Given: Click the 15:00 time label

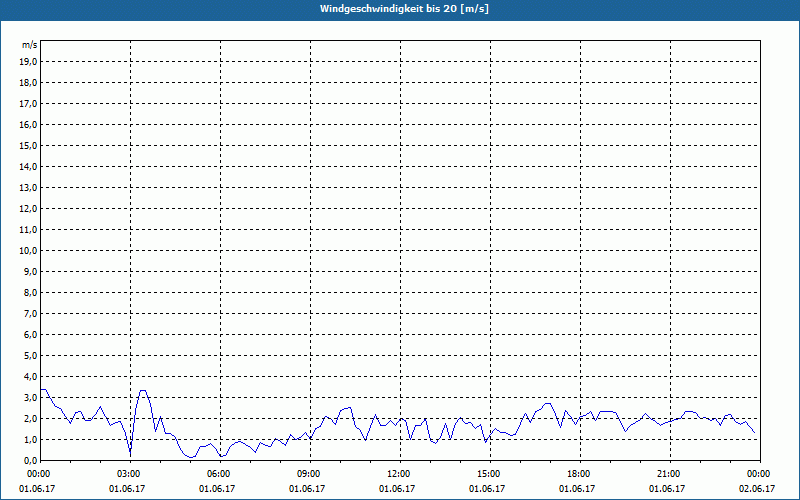Looking at the screenshot, I should 490,474.
